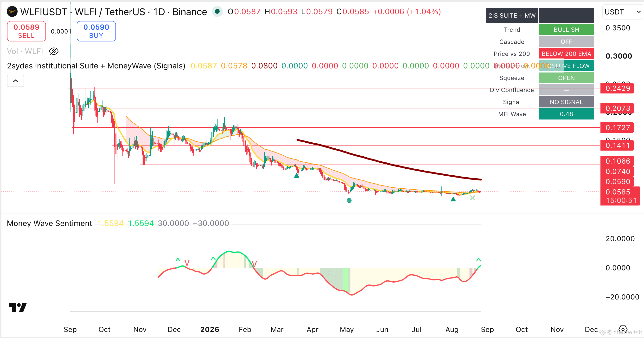Click latest green caret on Money Wave oscillator
The height and width of the screenshot is (338, 644).
click(x=478, y=260)
